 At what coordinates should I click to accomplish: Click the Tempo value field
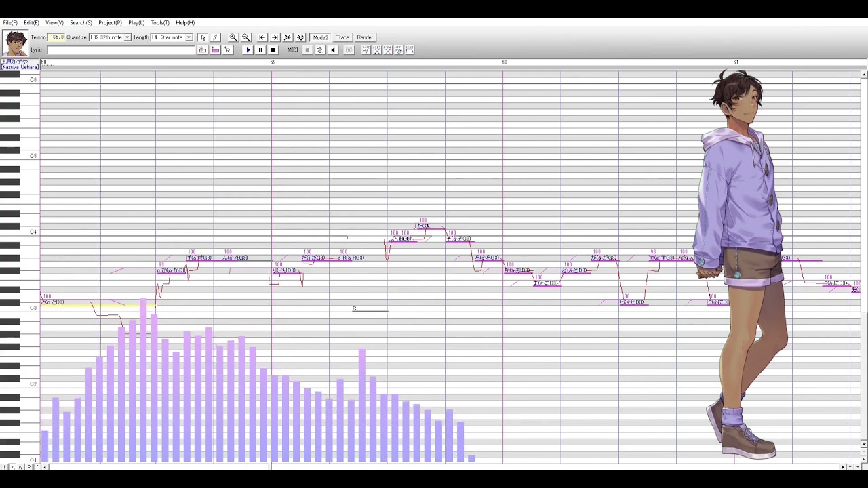[57, 37]
